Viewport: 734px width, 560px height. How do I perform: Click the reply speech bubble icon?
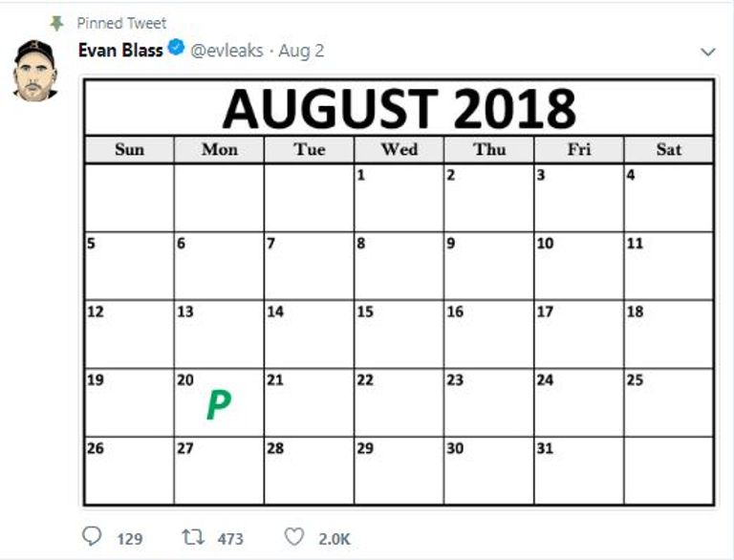click(x=92, y=537)
